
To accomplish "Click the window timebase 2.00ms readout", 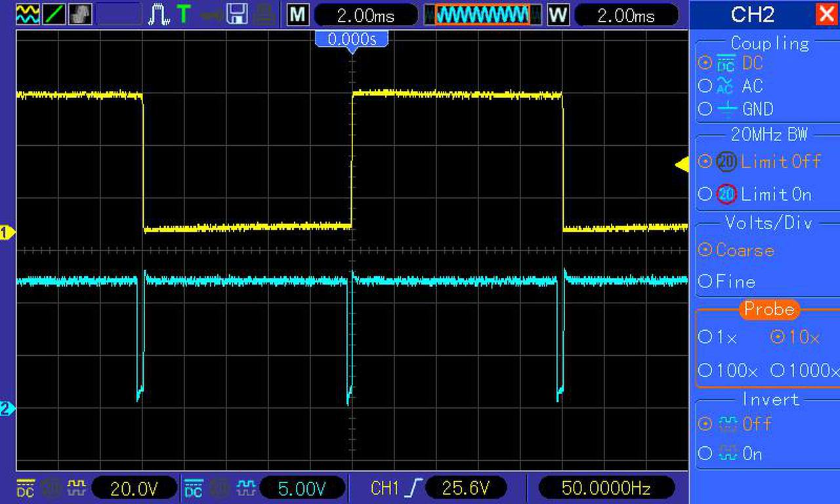I will (x=626, y=15).
